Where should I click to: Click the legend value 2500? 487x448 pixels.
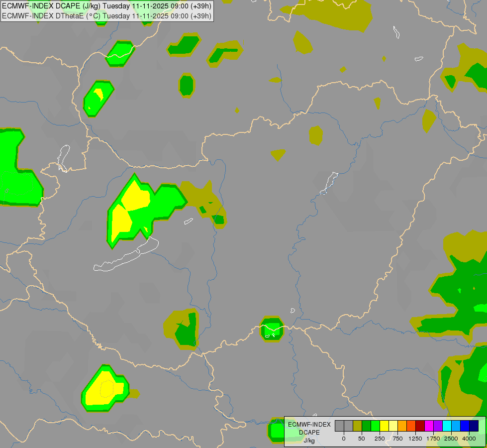click(451, 439)
